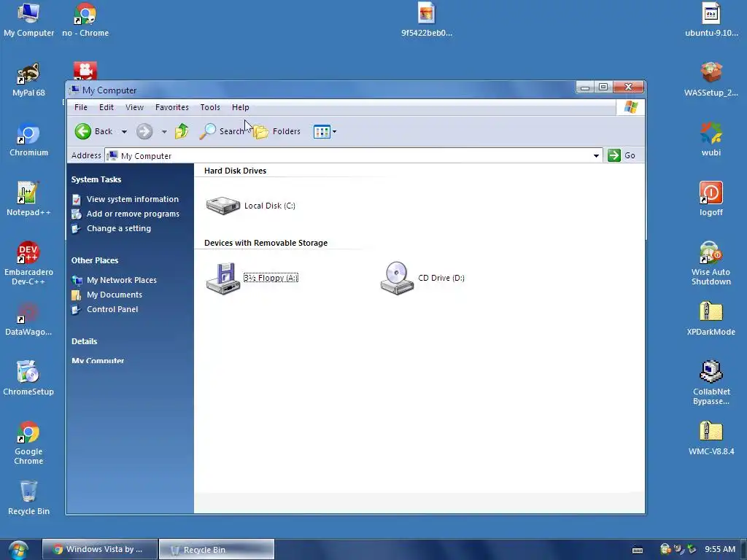The width and height of the screenshot is (747, 560).
Task: Select the Recycle Bin desktop icon
Action: click(x=28, y=498)
